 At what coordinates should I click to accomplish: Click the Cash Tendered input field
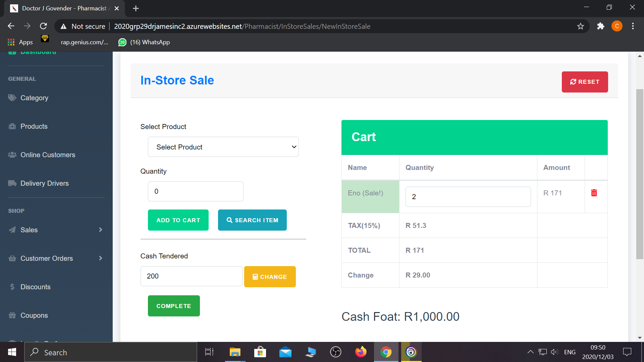point(191,276)
